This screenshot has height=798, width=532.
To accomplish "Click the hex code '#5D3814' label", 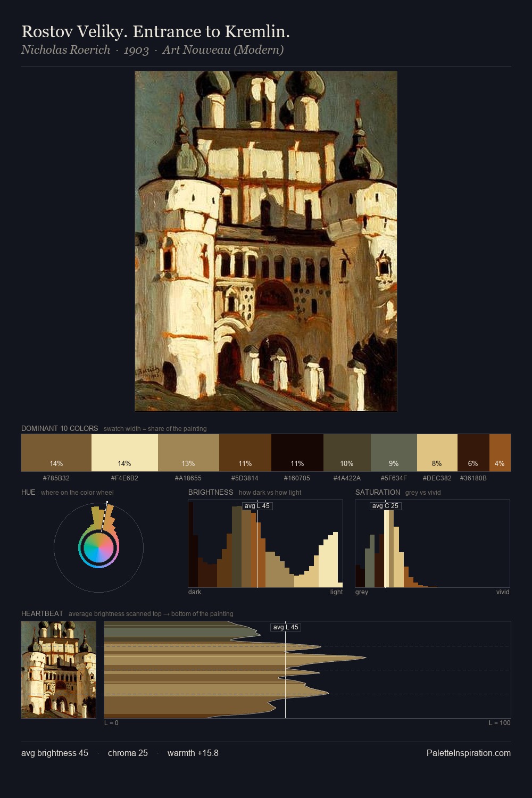I will pyautogui.click(x=245, y=478).
